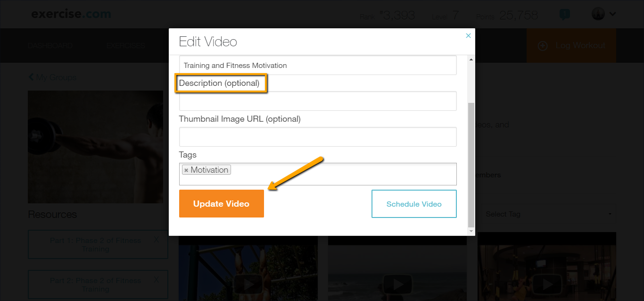The width and height of the screenshot is (644, 301).
Task: Open Part 2: Phase 2 resource
Action: 98,284
